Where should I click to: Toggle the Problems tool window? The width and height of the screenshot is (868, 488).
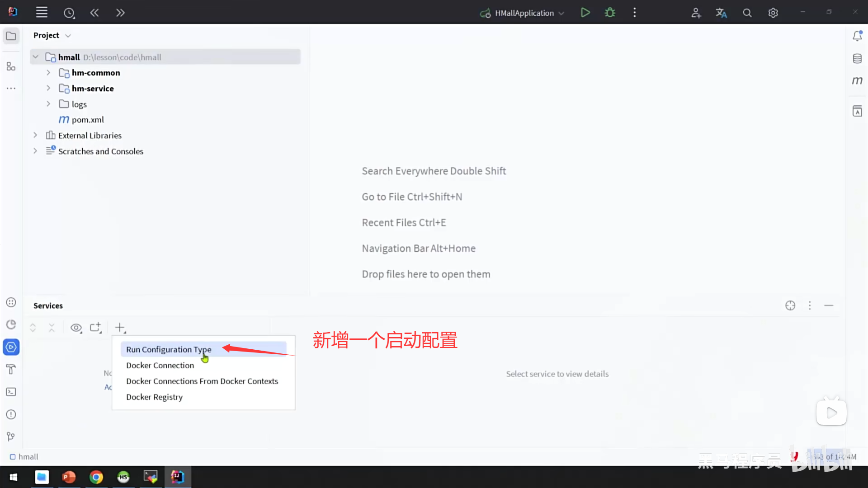(x=11, y=414)
